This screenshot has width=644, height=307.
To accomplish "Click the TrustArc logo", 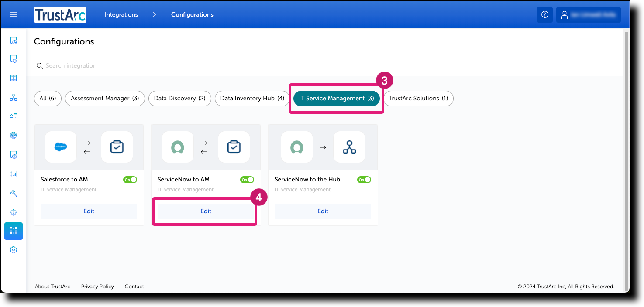I will click(x=60, y=14).
